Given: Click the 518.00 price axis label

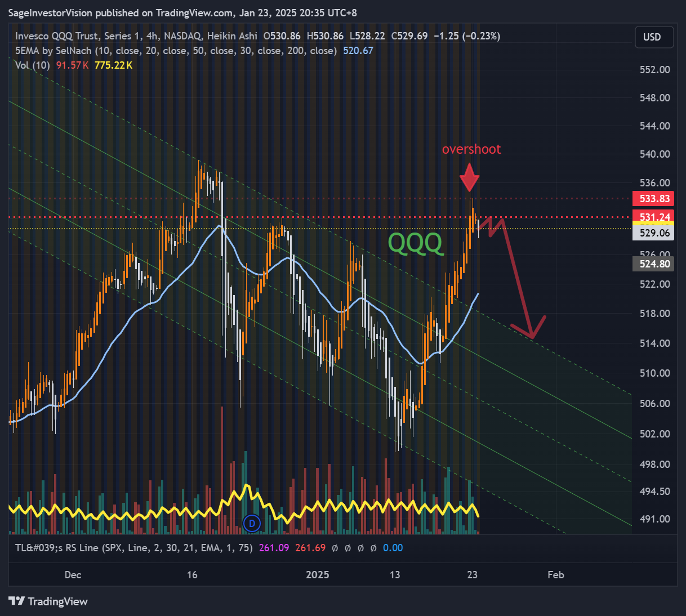Looking at the screenshot, I should [655, 314].
